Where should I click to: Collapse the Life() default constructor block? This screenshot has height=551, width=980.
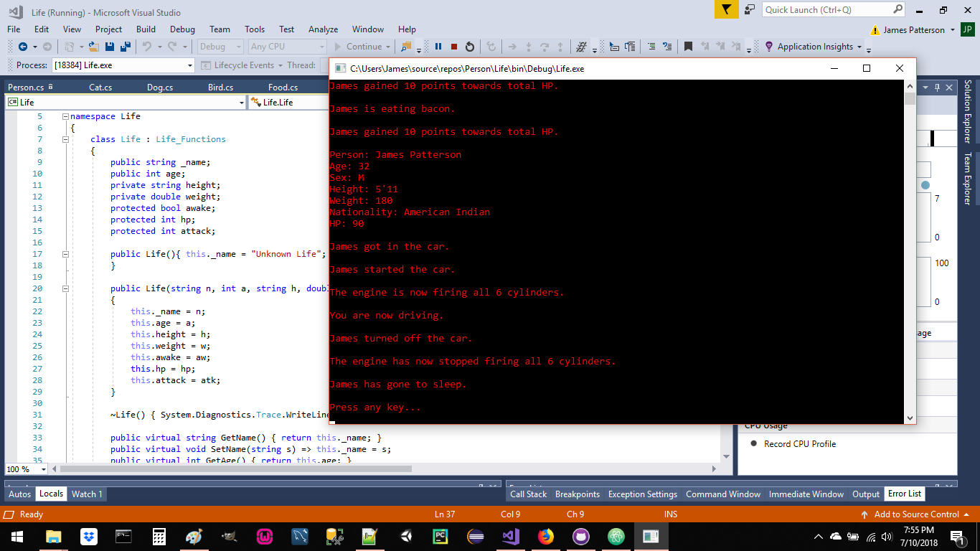click(65, 254)
